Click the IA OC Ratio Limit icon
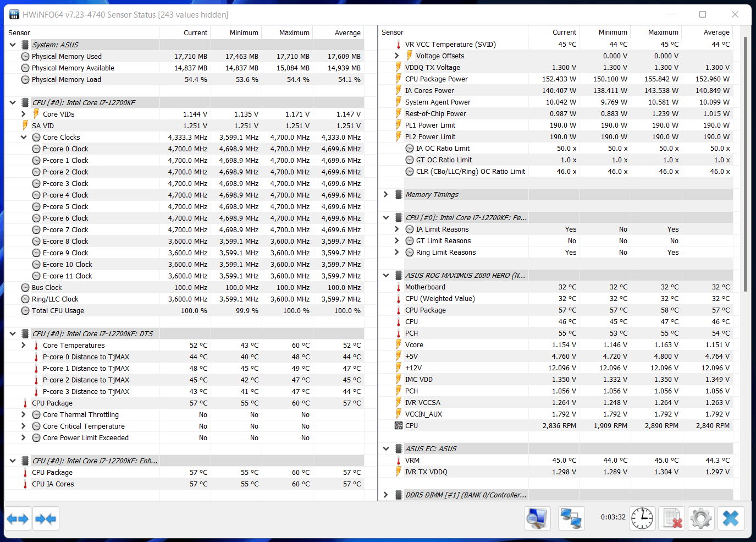 [x=410, y=149]
